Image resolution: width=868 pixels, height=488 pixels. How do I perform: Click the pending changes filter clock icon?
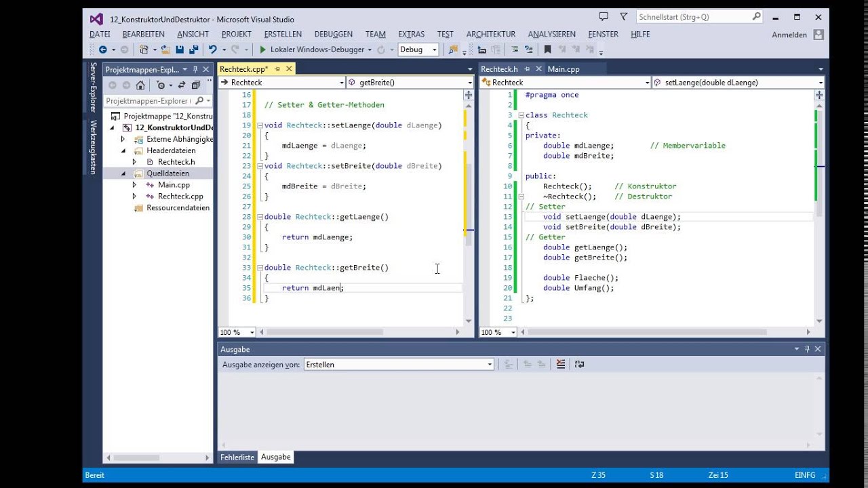tap(161, 85)
